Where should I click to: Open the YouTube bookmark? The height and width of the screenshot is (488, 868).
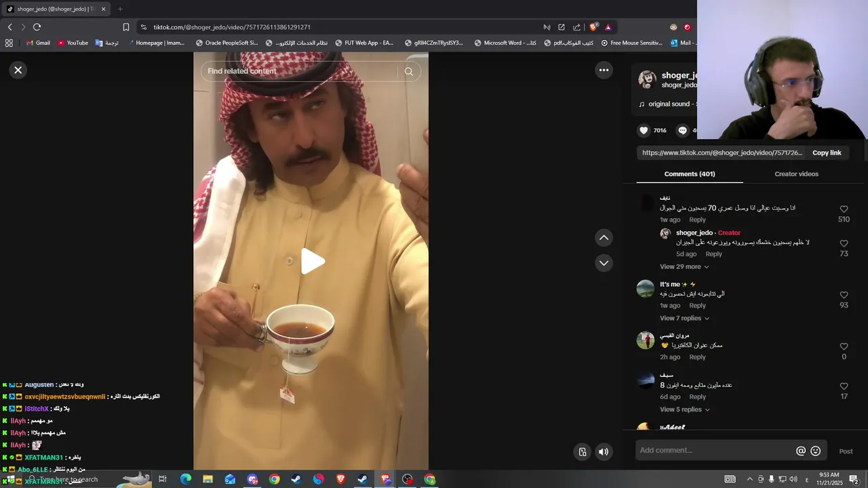coord(73,43)
